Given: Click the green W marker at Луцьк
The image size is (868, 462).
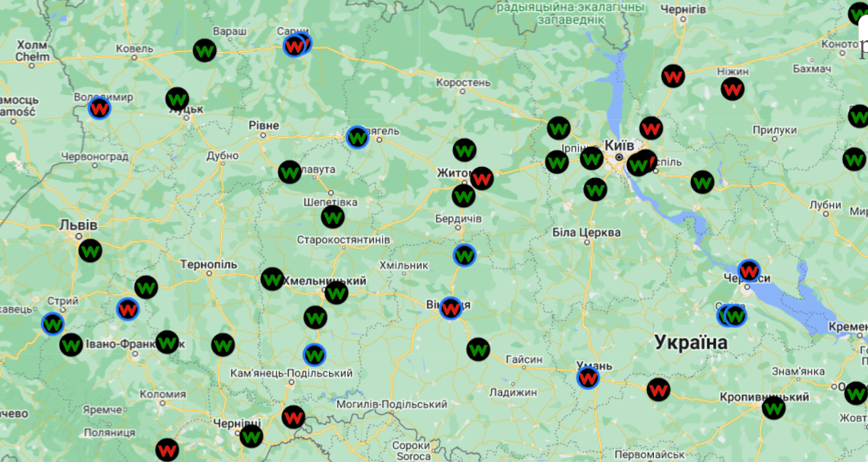Looking at the screenshot, I should click(x=178, y=99).
